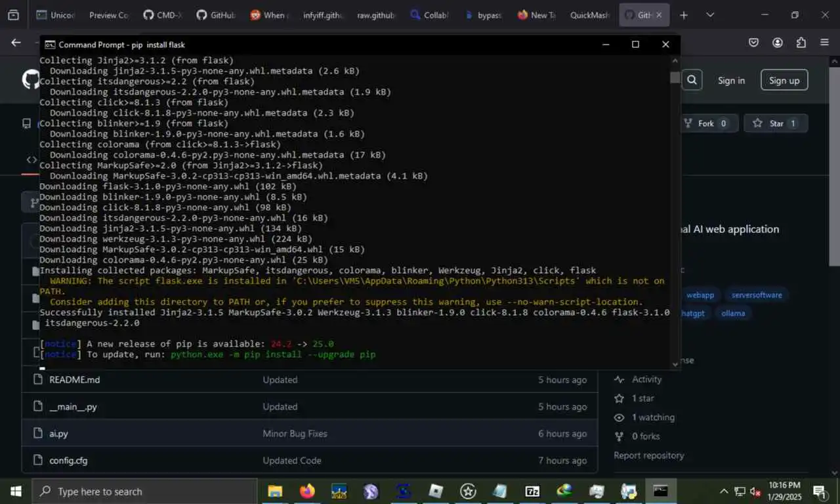
Task: Switch to the Preview Co browser tab
Action: pyautogui.click(x=109, y=15)
